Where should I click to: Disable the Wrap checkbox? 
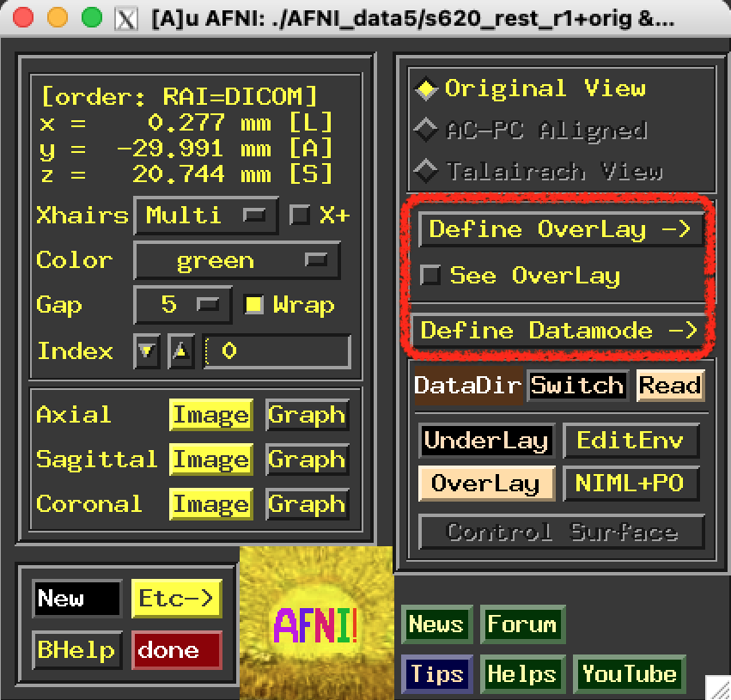click(254, 305)
